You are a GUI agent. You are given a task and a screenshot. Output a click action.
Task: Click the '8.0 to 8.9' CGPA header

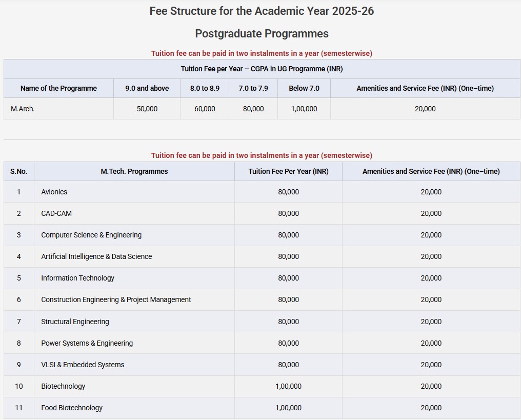tap(205, 88)
